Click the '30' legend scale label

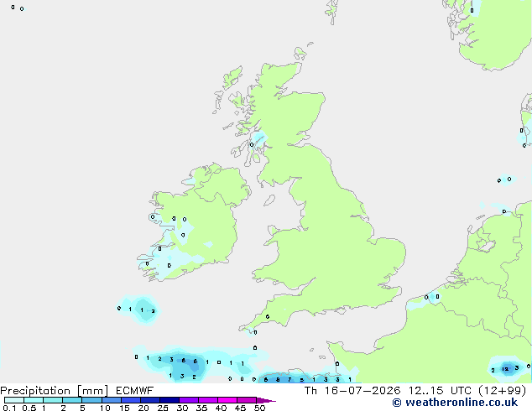click(x=182, y=408)
